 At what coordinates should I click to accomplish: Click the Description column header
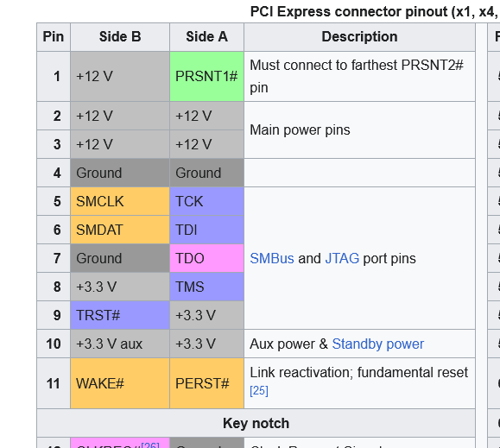point(360,37)
